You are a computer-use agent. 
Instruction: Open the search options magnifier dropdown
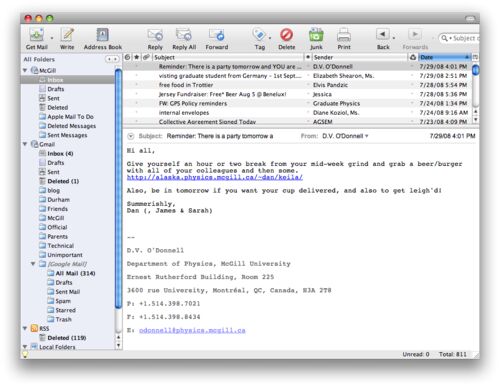pos(445,38)
